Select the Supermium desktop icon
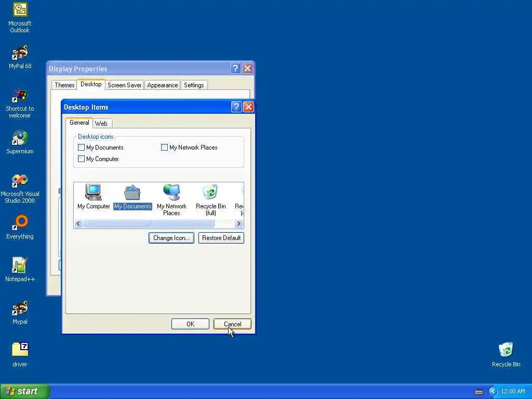Image resolution: width=532 pixels, height=399 pixels. pyautogui.click(x=20, y=142)
